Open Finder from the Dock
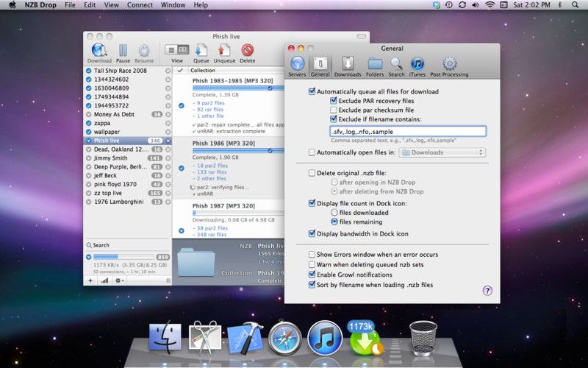 (165, 337)
